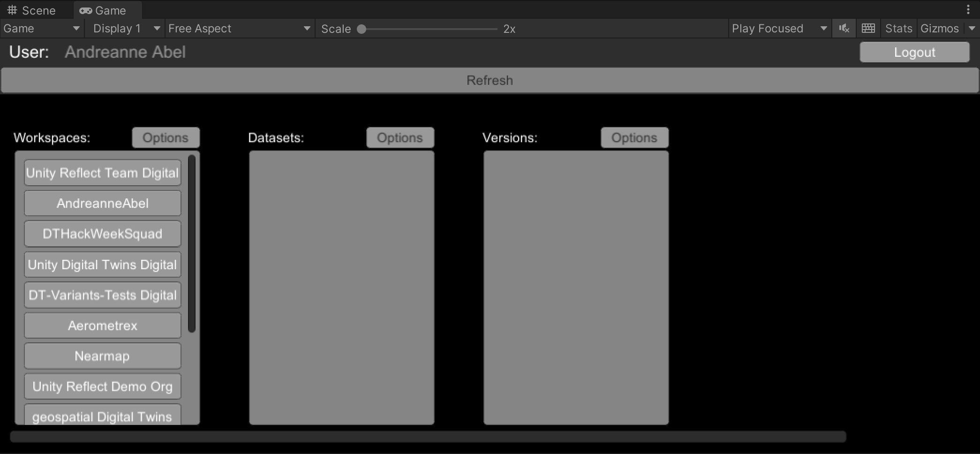Select the Game tab gamepad icon

point(85,10)
